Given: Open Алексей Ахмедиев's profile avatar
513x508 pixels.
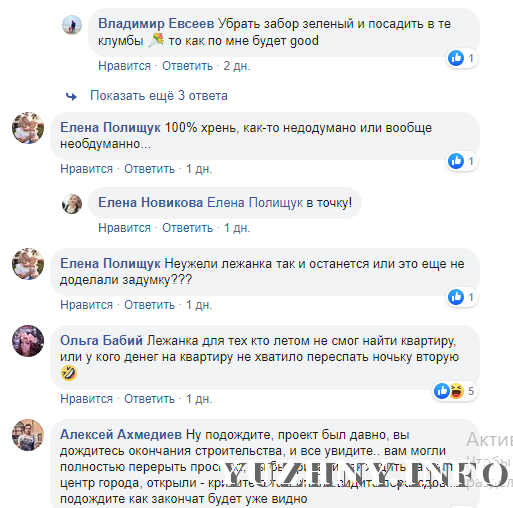Looking at the screenshot, I should (28, 435).
